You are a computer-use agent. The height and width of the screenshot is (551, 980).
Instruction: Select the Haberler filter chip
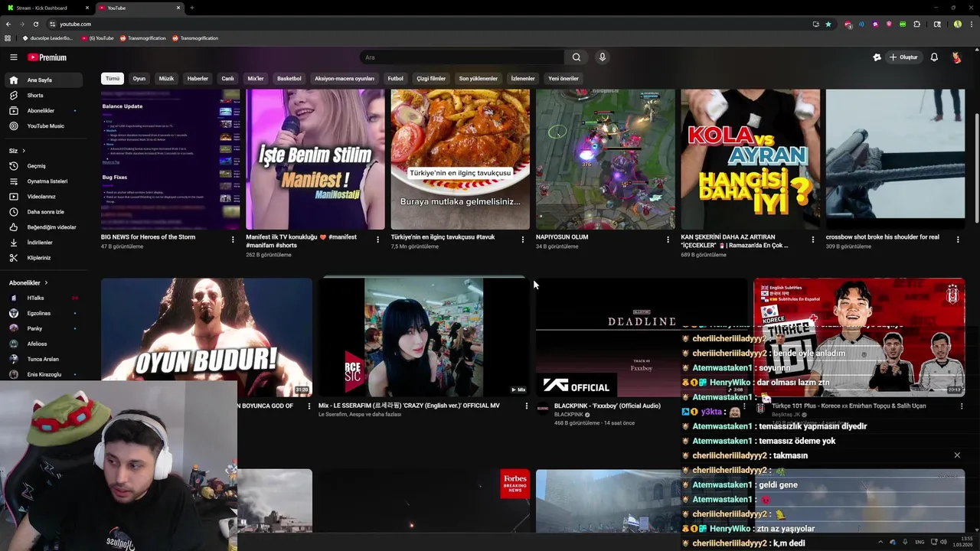click(x=198, y=79)
